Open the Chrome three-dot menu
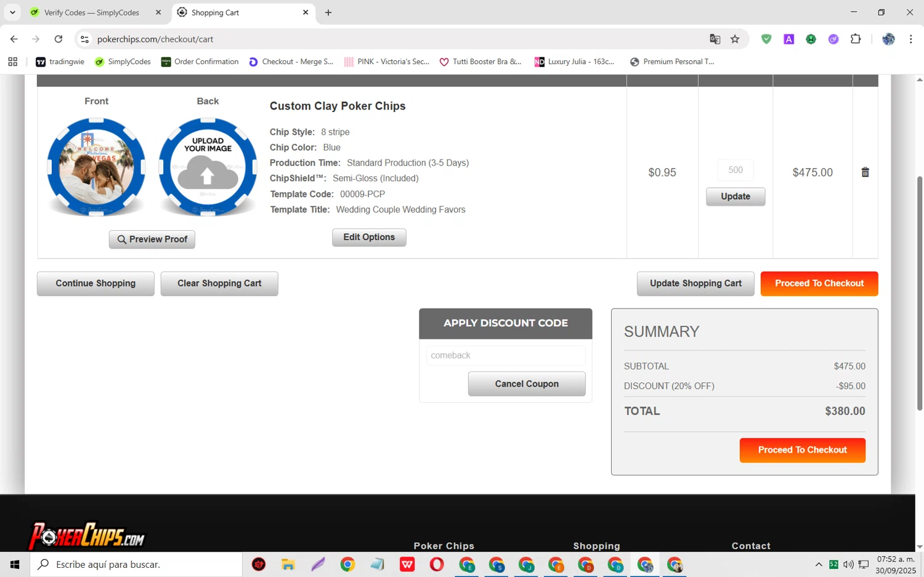924x577 pixels. tap(910, 39)
